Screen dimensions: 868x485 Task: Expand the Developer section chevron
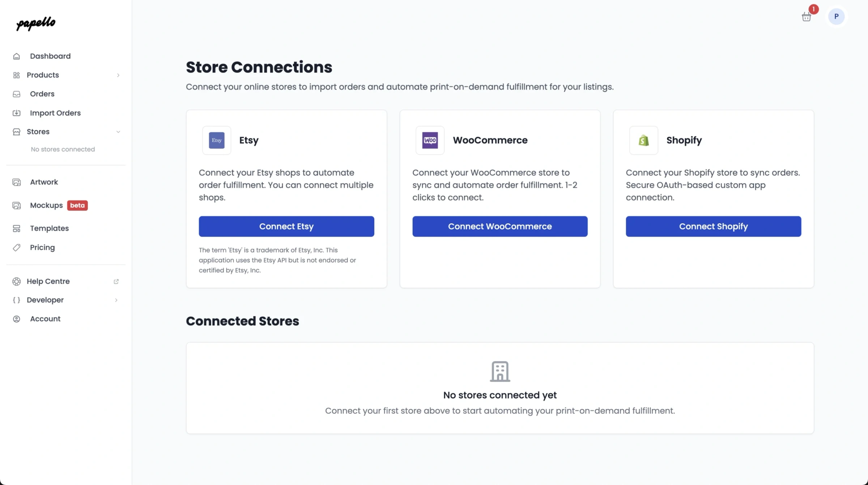coord(116,300)
